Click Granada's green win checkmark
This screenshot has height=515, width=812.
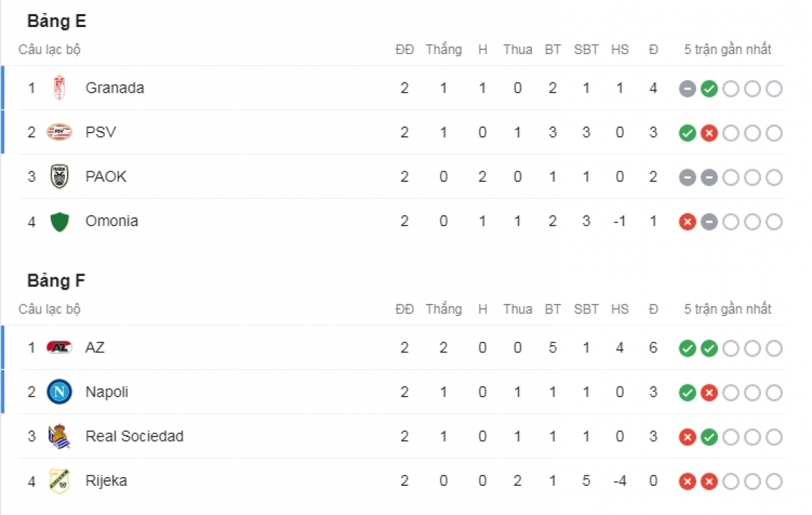pyautogui.click(x=709, y=89)
